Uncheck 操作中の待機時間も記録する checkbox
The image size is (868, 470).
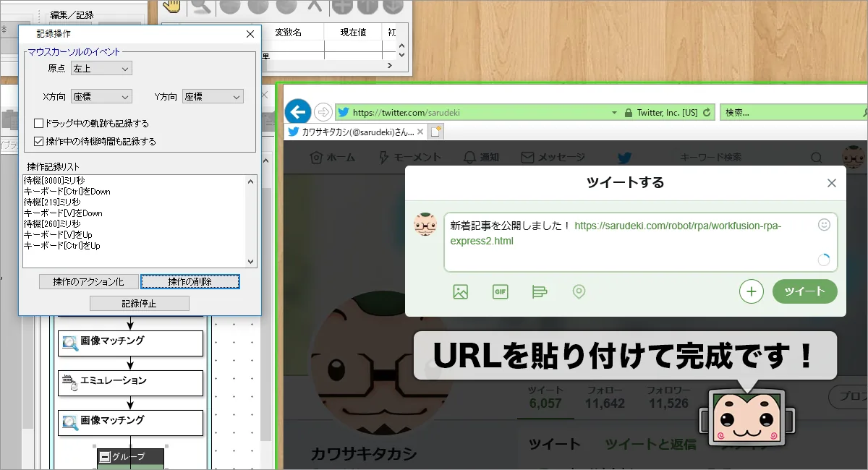click(40, 142)
